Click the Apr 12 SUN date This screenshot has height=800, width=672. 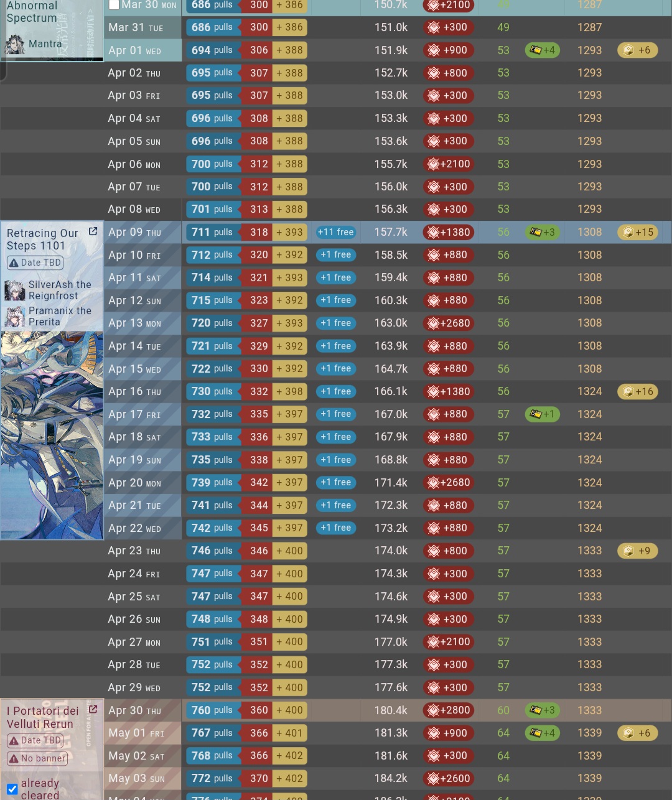click(134, 300)
